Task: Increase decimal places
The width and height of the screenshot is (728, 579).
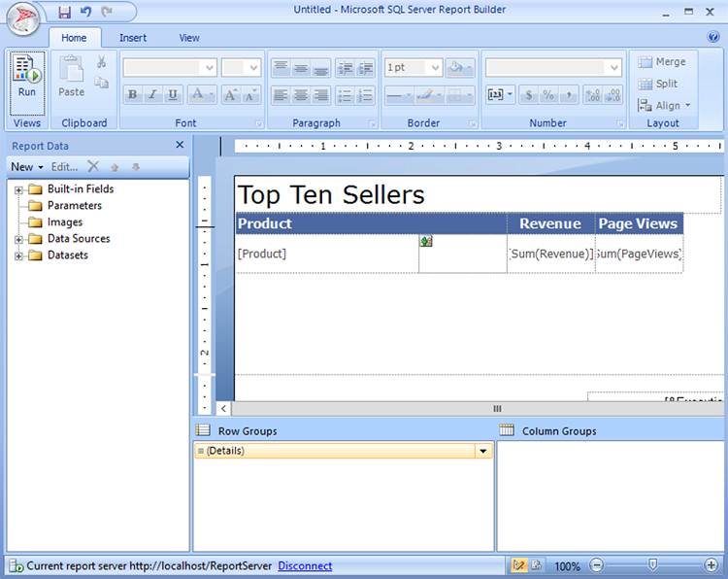Action: tap(593, 95)
